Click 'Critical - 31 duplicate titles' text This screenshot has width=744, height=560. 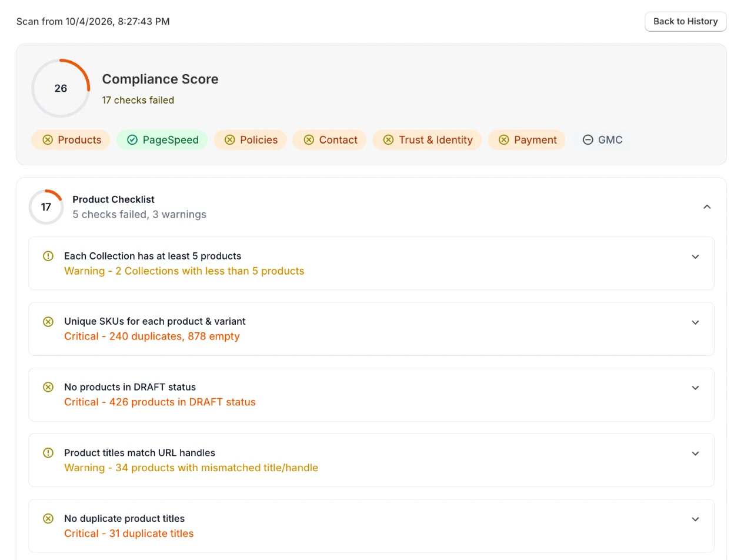coord(129,534)
